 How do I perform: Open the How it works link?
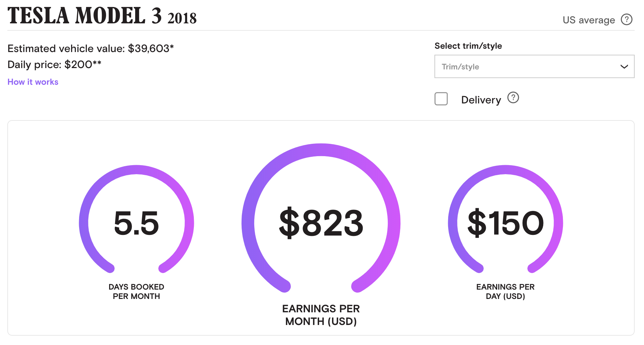point(33,82)
